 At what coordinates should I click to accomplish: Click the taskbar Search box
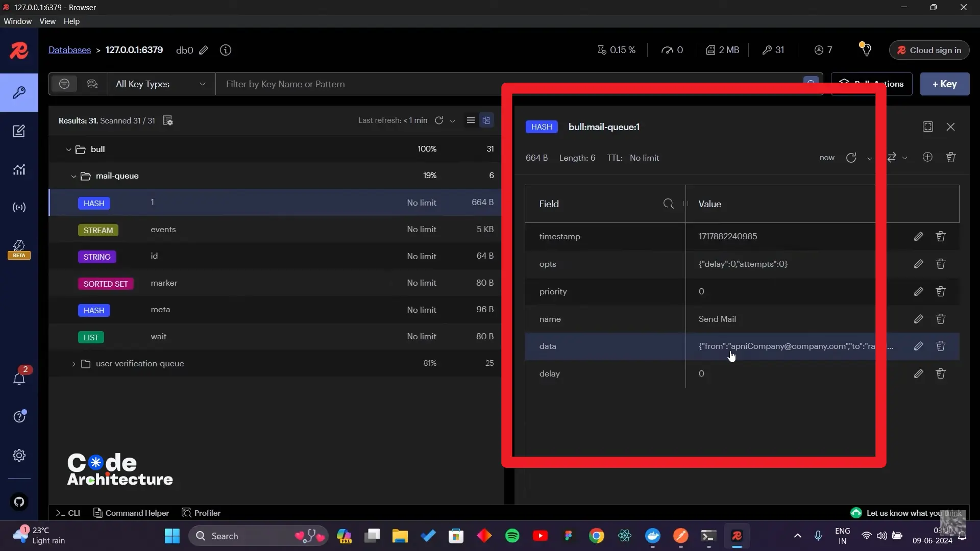[x=258, y=536]
